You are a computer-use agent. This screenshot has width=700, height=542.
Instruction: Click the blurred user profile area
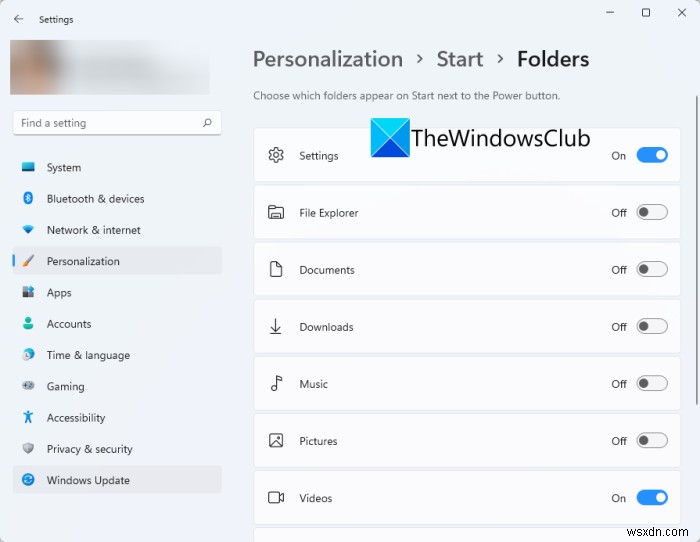pos(110,67)
